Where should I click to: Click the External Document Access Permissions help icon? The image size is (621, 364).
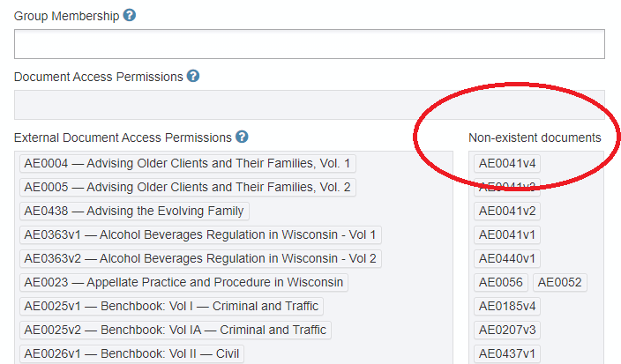242,137
